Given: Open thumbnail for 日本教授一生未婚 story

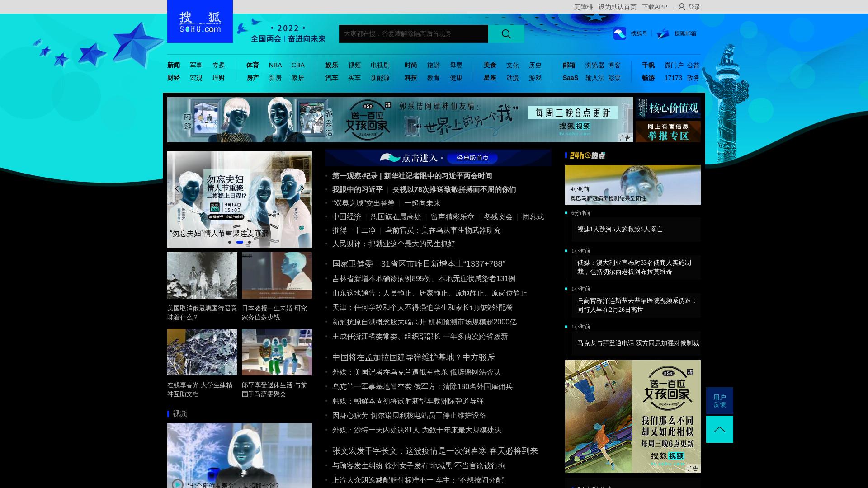Looking at the screenshot, I should 277,275.
